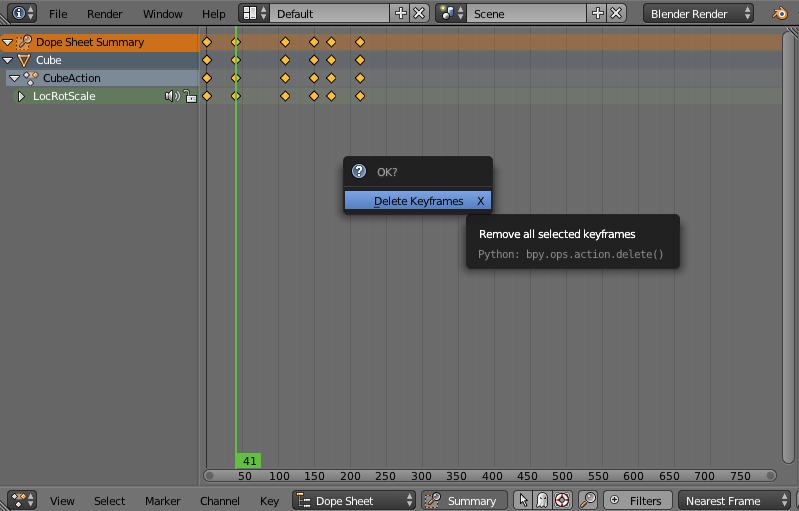799x511 pixels.
Task: Select the CubeAction channel name
Action: tap(71, 78)
